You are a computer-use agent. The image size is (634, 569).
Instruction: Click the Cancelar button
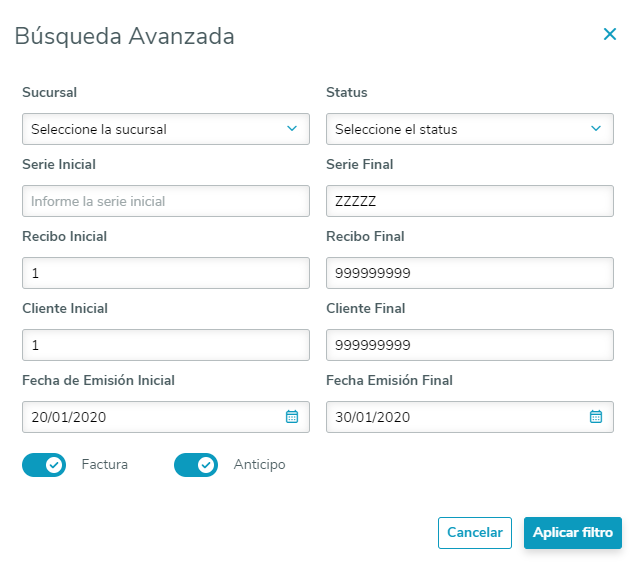[x=475, y=533]
